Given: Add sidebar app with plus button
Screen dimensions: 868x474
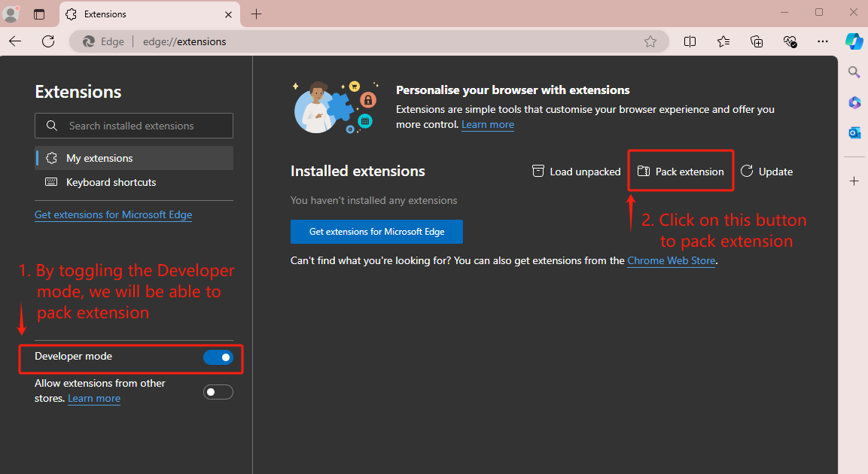Looking at the screenshot, I should click(854, 181).
